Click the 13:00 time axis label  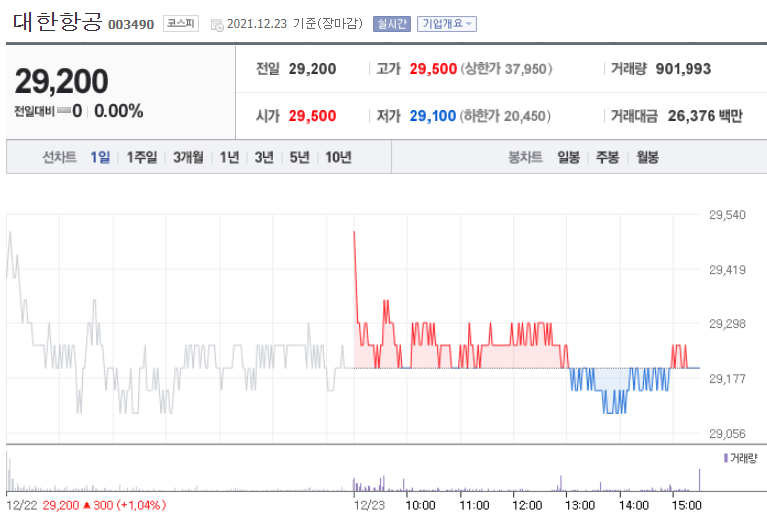(x=580, y=505)
